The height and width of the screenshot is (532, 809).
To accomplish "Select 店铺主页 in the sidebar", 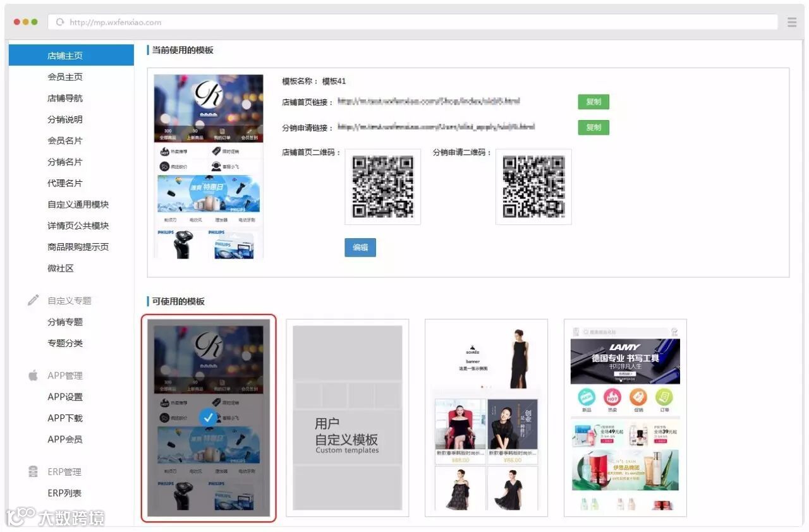I will coord(71,56).
